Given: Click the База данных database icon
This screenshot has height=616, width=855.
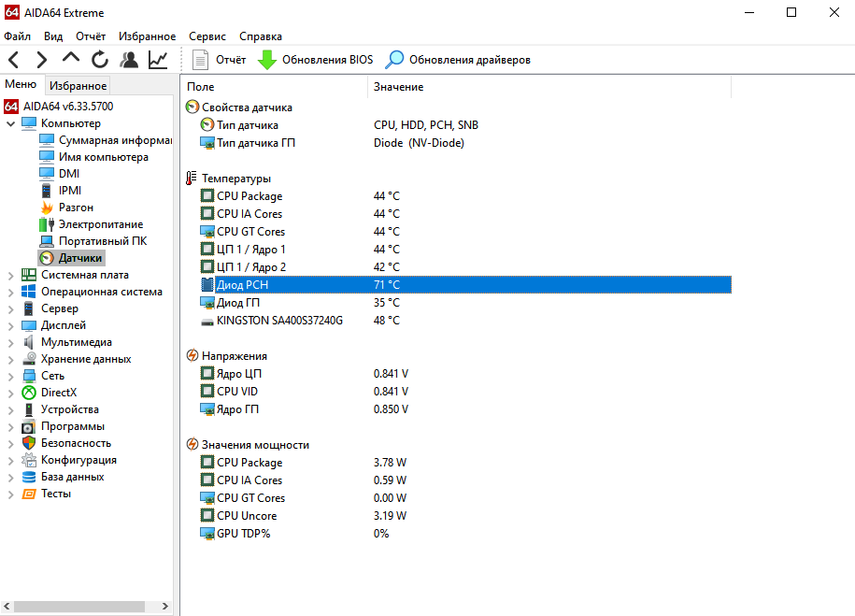Looking at the screenshot, I should (x=29, y=477).
